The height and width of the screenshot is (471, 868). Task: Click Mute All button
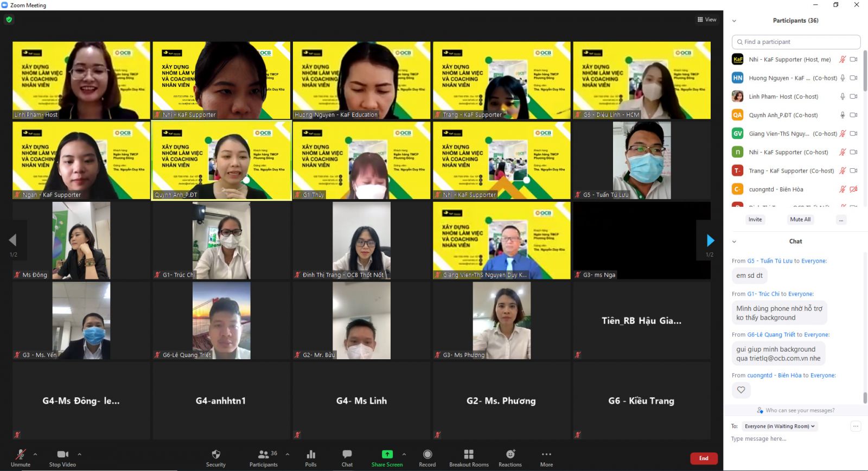point(800,219)
